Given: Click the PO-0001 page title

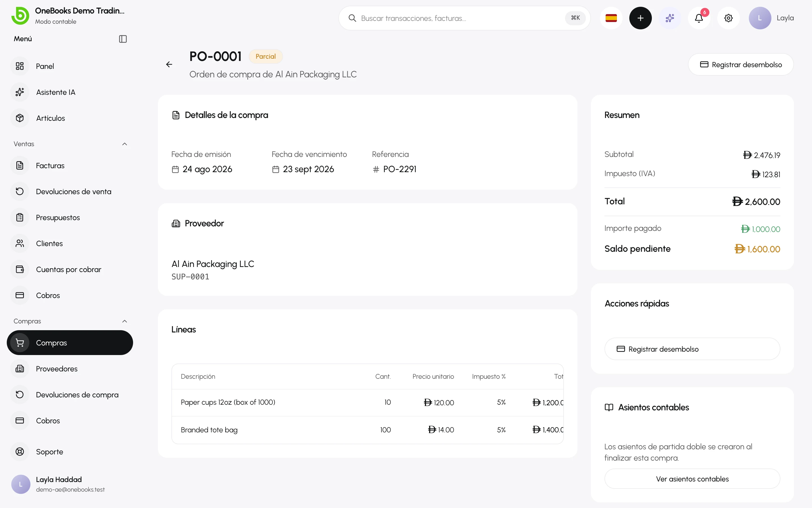Looking at the screenshot, I should coord(215,56).
